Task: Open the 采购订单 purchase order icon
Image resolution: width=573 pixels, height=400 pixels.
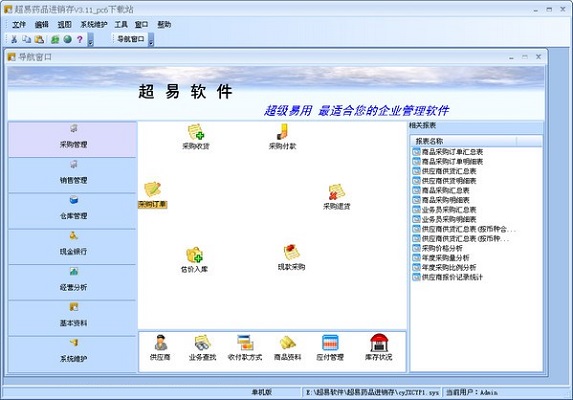Action: pyautogui.click(x=152, y=195)
